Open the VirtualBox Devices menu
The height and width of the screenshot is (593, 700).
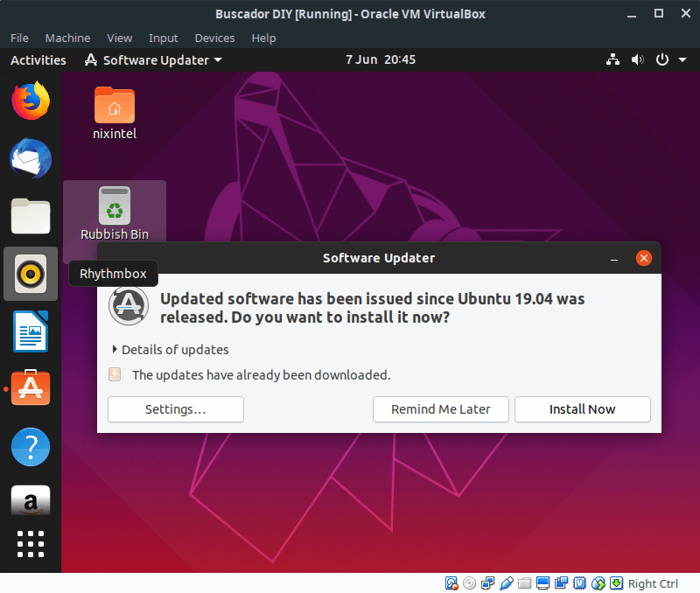point(214,38)
